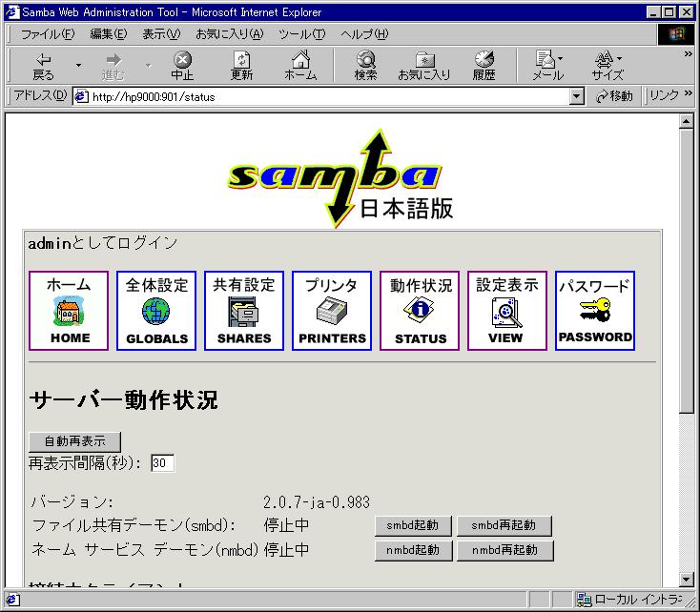Open the PASSWORD (パスワード) key icon

(595, 311)
